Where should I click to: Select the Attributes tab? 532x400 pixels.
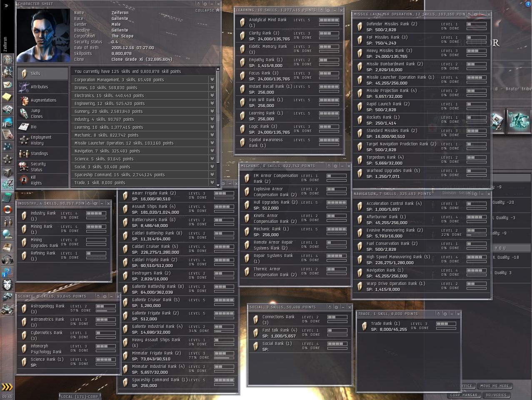[42, 87]
